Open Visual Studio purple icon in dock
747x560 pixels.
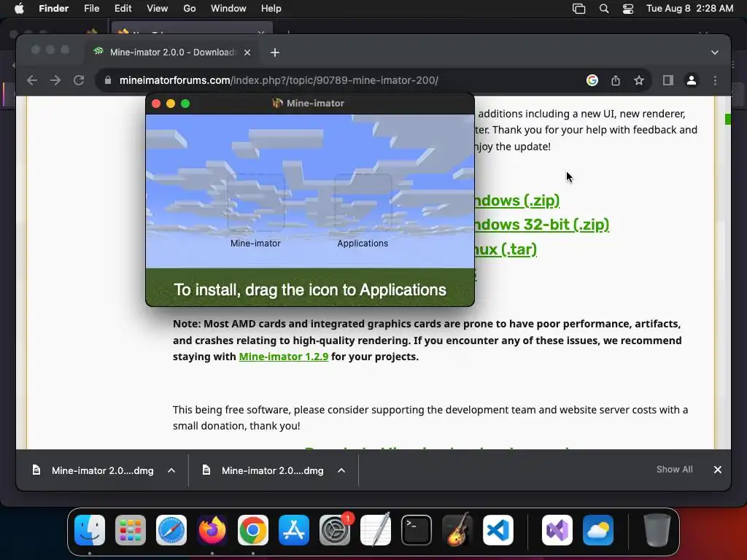coord(557,530)
